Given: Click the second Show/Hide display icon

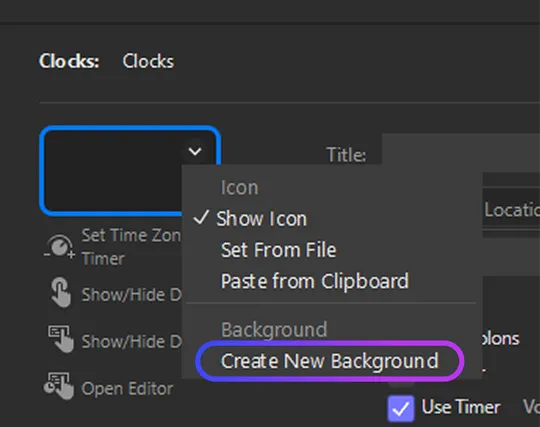Looking at the screenshot, I should (x=61, y=339).
